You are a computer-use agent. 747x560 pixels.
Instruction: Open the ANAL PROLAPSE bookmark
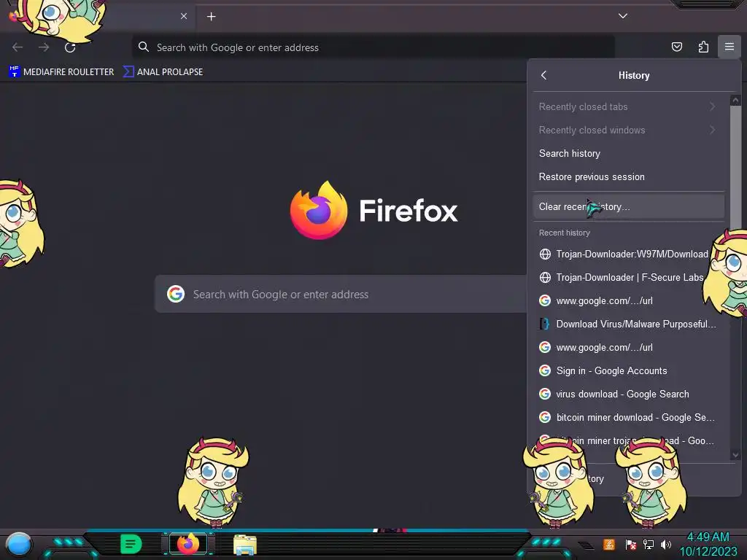point(163,72)
